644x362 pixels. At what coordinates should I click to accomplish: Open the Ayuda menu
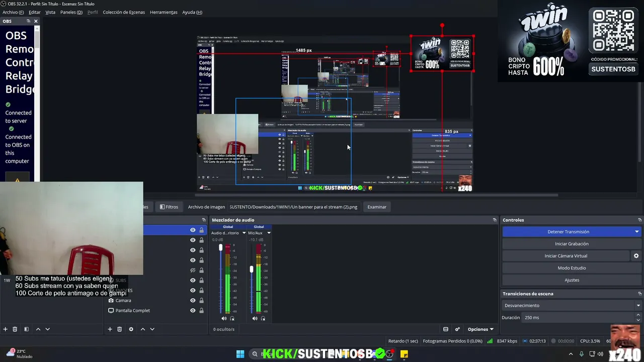[192, 12]
